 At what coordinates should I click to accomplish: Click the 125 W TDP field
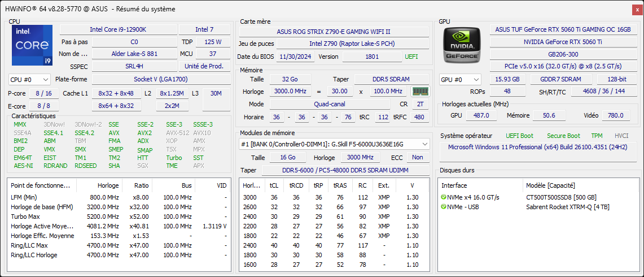213,42
